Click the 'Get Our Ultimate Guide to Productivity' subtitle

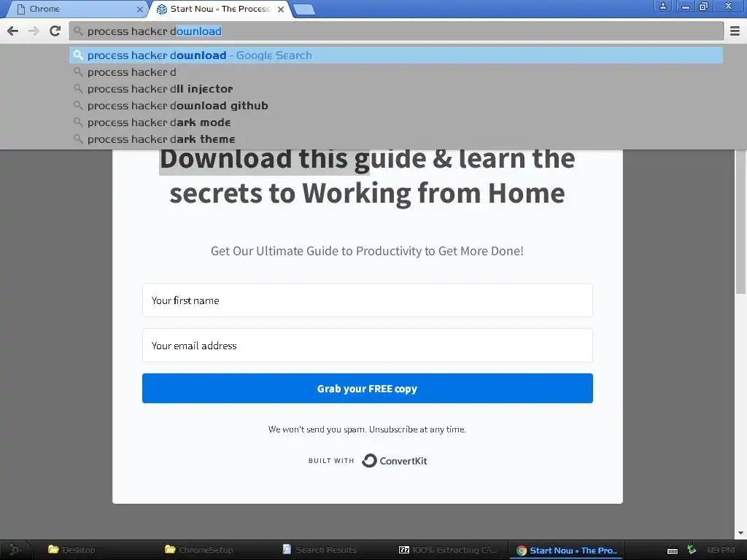click(x=368, y=251)
